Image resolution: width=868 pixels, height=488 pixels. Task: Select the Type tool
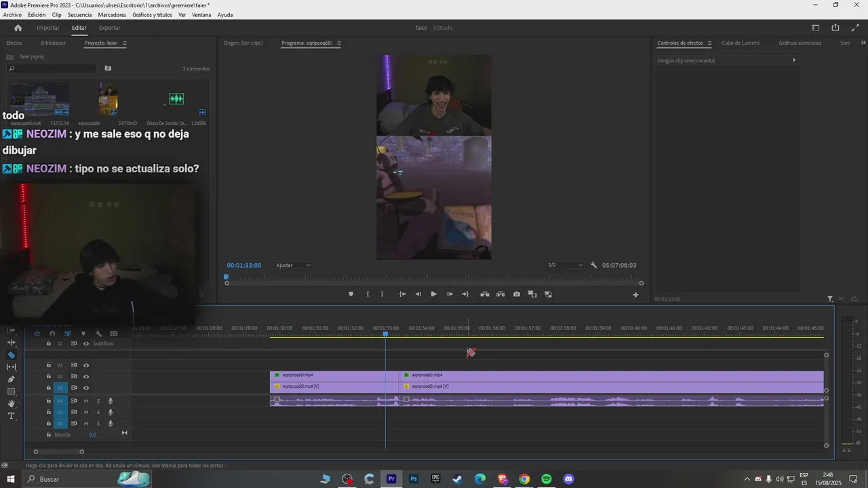[x=12, y=415]
